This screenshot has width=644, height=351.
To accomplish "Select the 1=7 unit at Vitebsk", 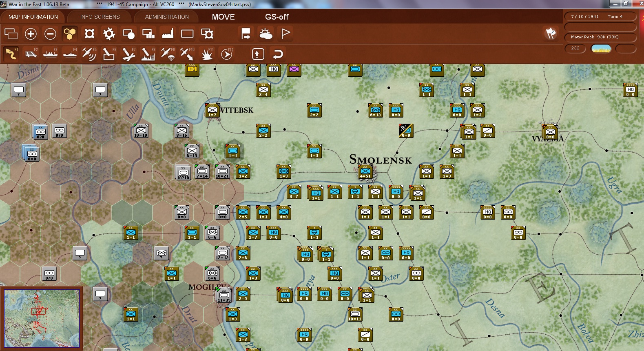I will 212,111.
